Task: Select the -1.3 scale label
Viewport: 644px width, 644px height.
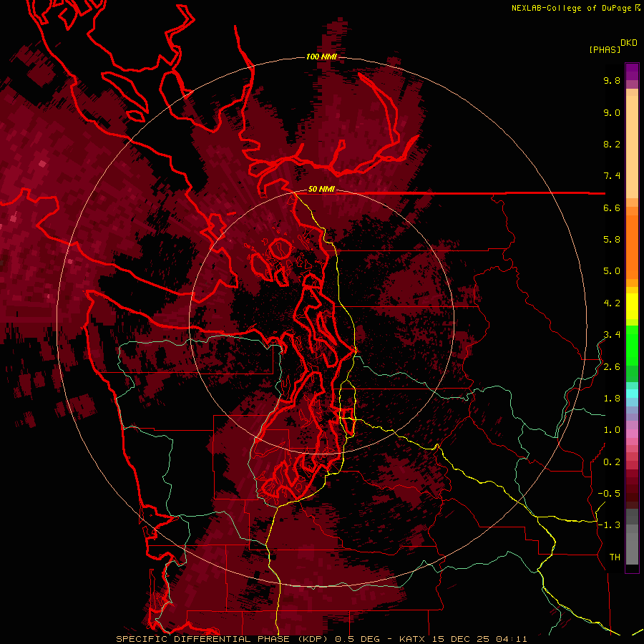Action: pos(609,525)
